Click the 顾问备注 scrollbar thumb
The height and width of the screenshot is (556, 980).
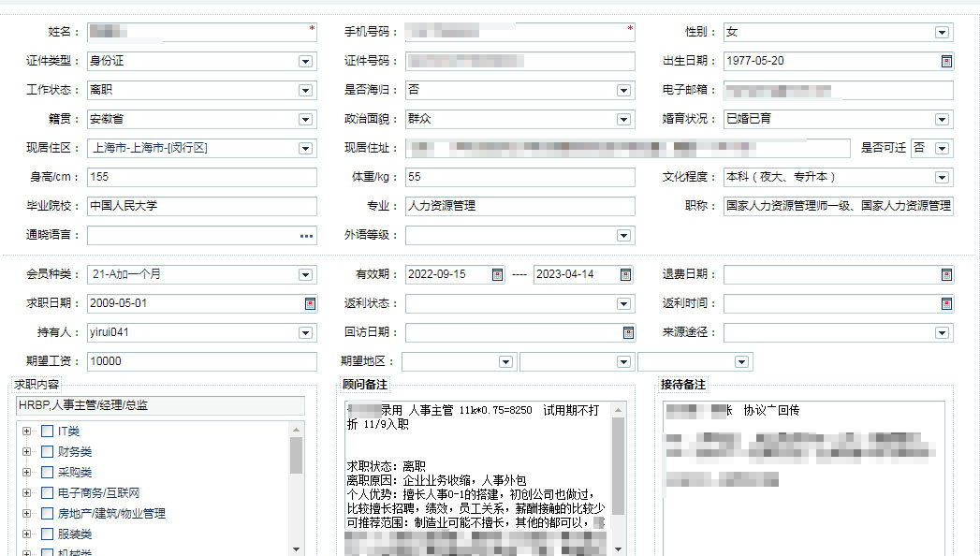click(x=618, y=465)
